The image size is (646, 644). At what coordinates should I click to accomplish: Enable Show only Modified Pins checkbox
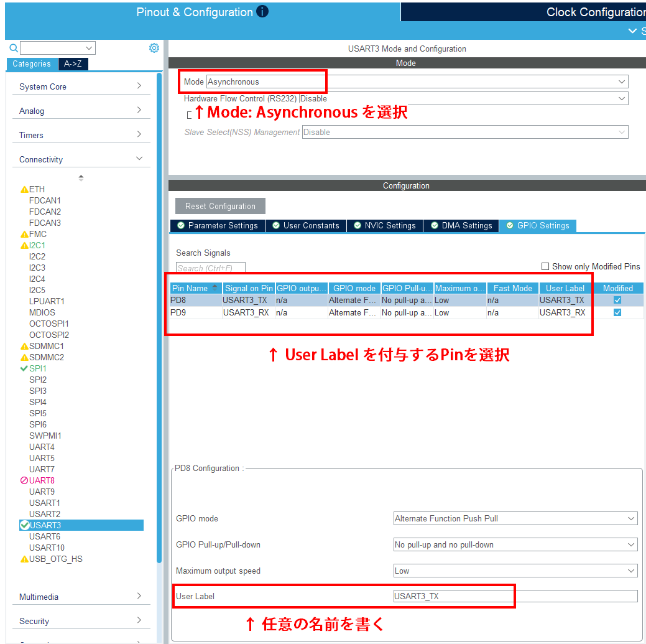pyautogui.click(x=545, y=266)
